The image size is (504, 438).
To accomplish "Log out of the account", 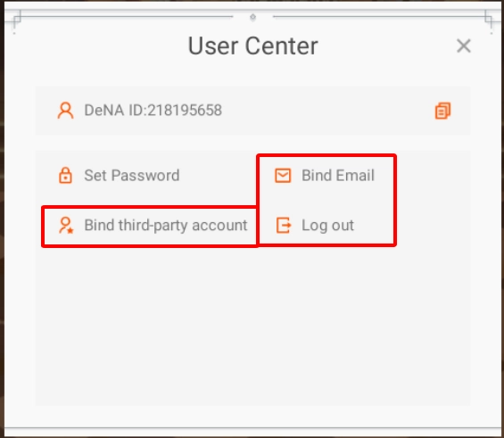I will click(327, 226).
